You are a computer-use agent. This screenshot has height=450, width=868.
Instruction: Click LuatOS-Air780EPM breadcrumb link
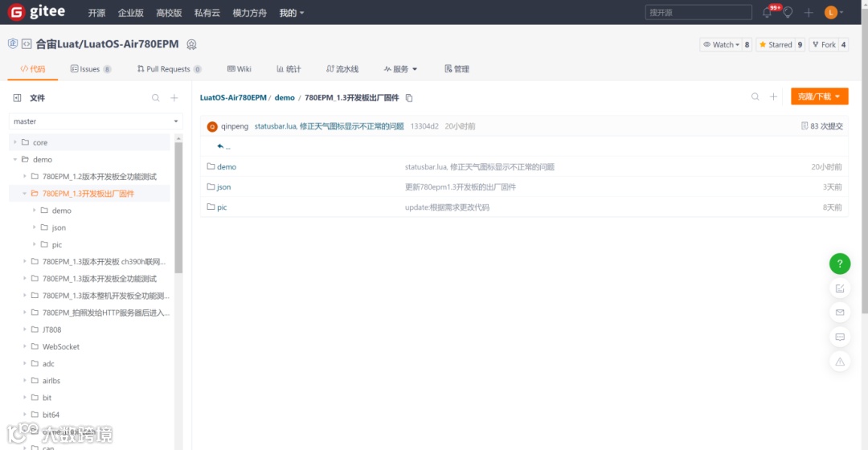pyautogui.click(x=233, y=98)
